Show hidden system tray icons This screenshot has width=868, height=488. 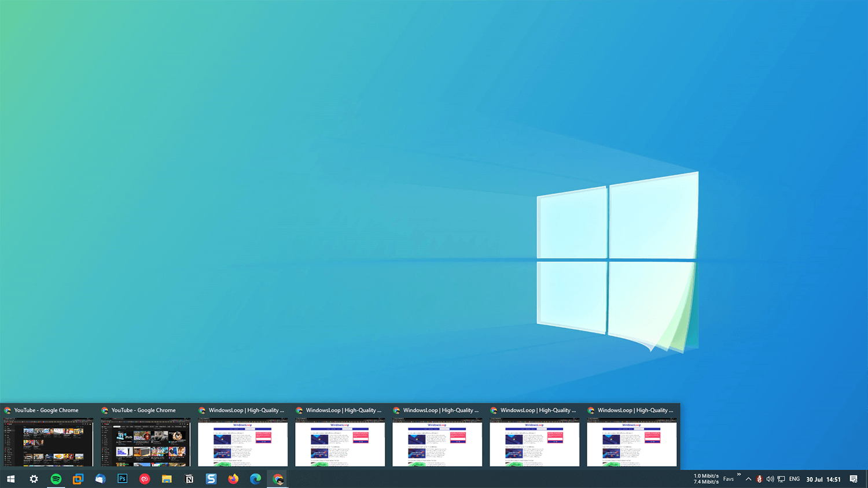[748, 479]
